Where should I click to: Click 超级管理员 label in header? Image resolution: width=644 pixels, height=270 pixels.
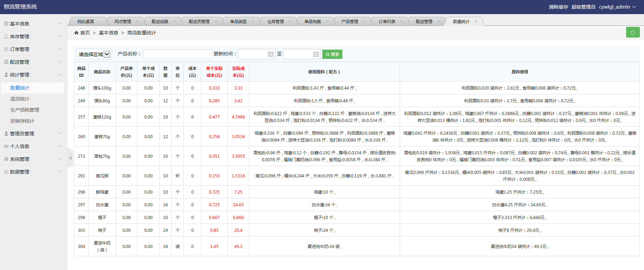click(x=583, y=7)
